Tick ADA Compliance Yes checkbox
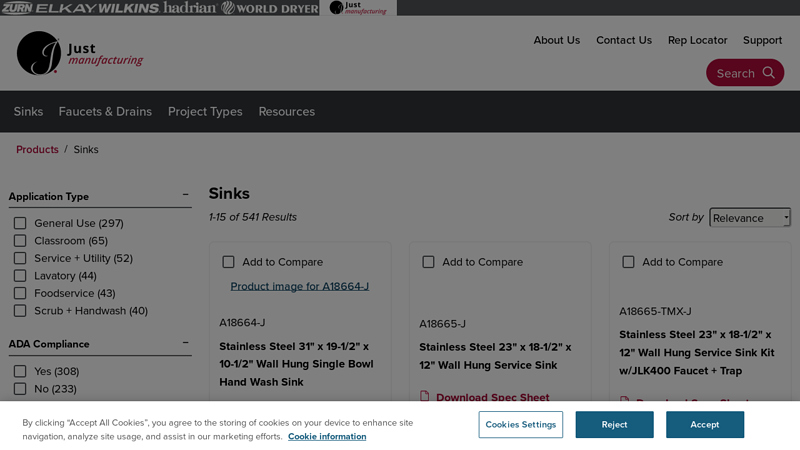 click(20, 371)
